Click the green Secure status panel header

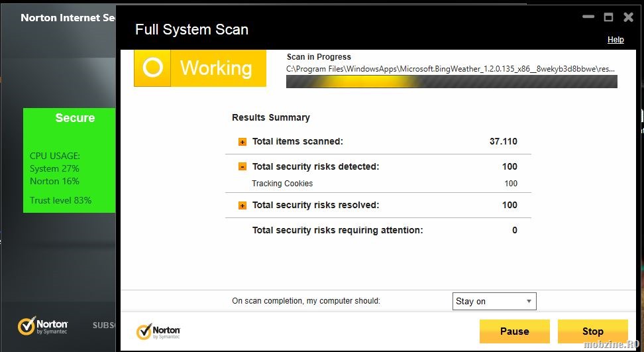[75, 118]
